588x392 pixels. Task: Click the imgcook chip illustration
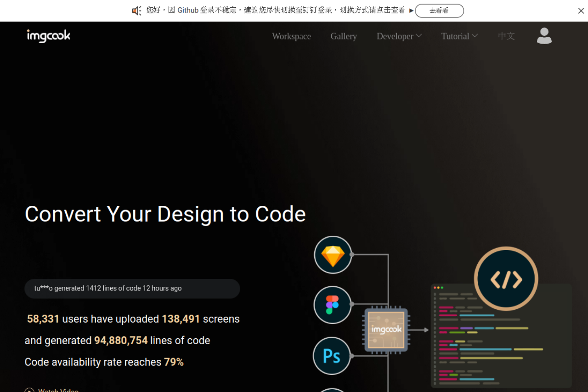[386, 330]
